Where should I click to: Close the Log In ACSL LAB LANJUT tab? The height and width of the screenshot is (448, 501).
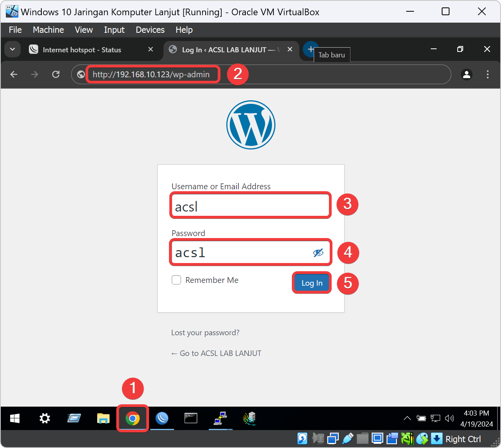[x=290, y=50]
